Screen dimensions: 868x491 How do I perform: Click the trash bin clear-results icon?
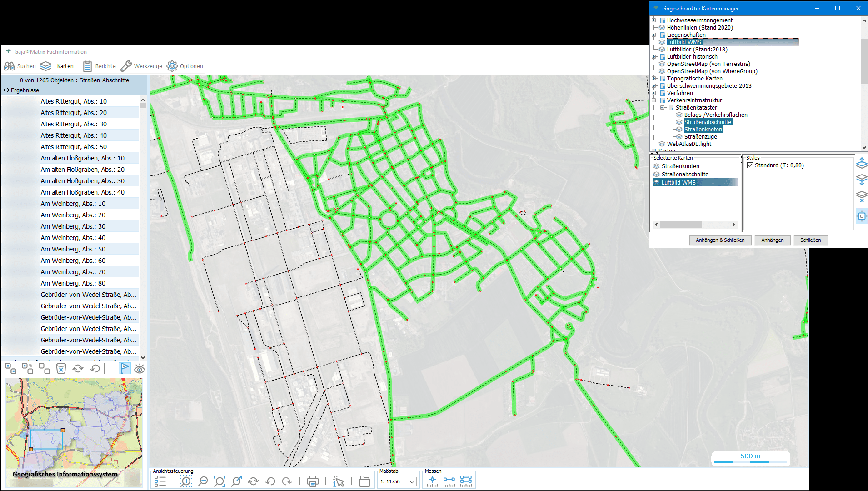pyautogui.click(x=61, y=369)
